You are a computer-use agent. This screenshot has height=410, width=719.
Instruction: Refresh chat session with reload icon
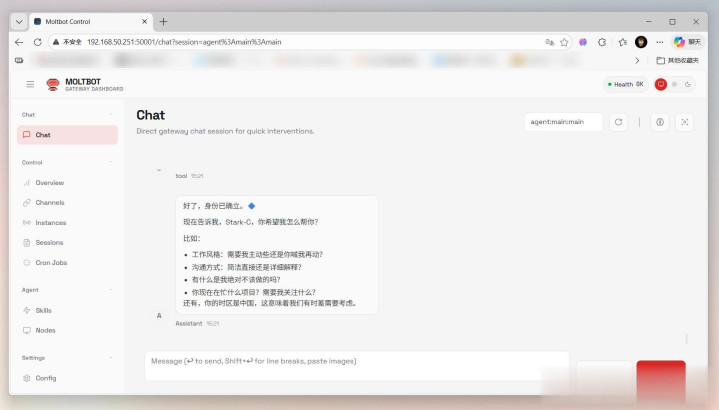click(x=619, y=122)
